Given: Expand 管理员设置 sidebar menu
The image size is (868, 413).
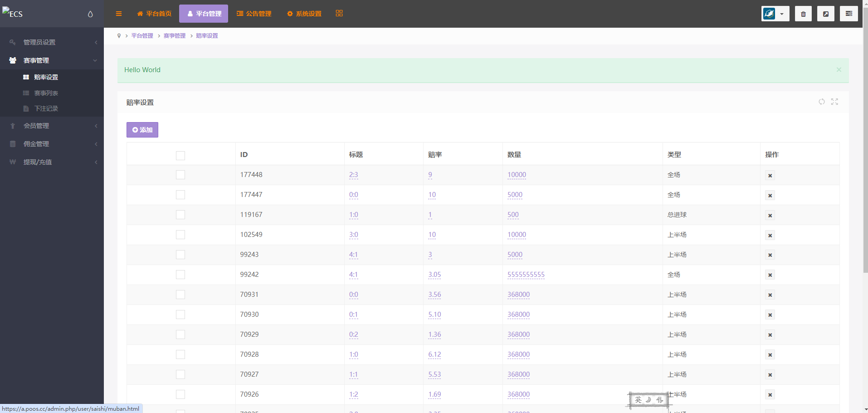Looking at the screenshot, I should pos(52,42).
